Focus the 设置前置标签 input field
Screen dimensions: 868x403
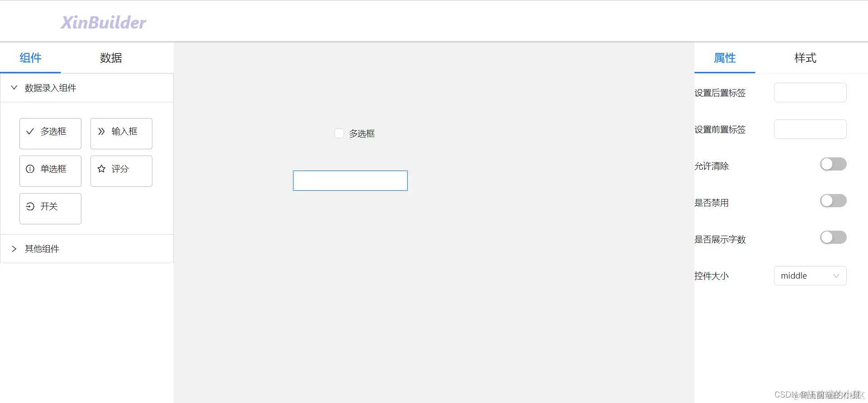tap(810, 129)
